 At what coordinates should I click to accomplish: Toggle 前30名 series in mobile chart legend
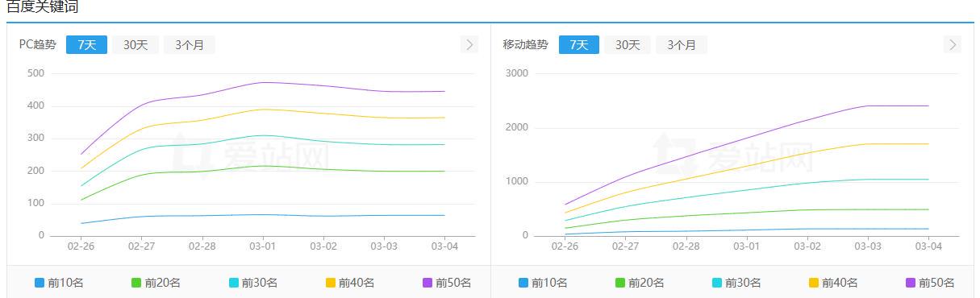click(x=737, y=283)
